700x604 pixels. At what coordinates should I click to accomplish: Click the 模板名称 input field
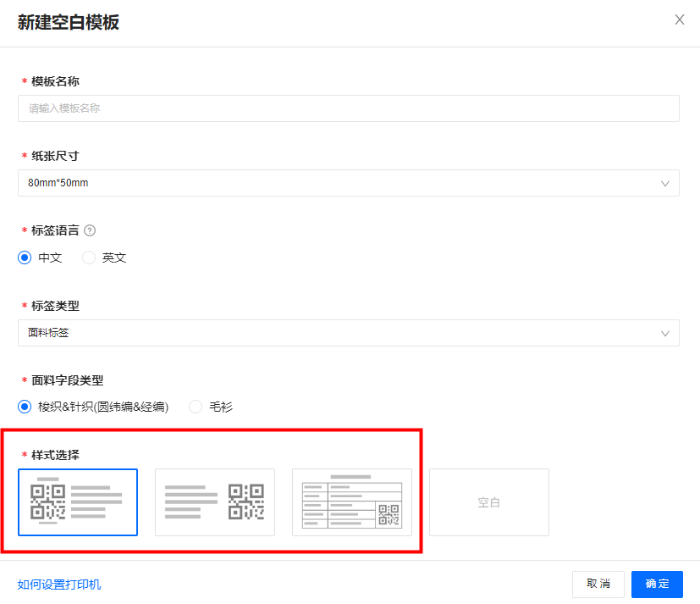click(x=348, y=108)
